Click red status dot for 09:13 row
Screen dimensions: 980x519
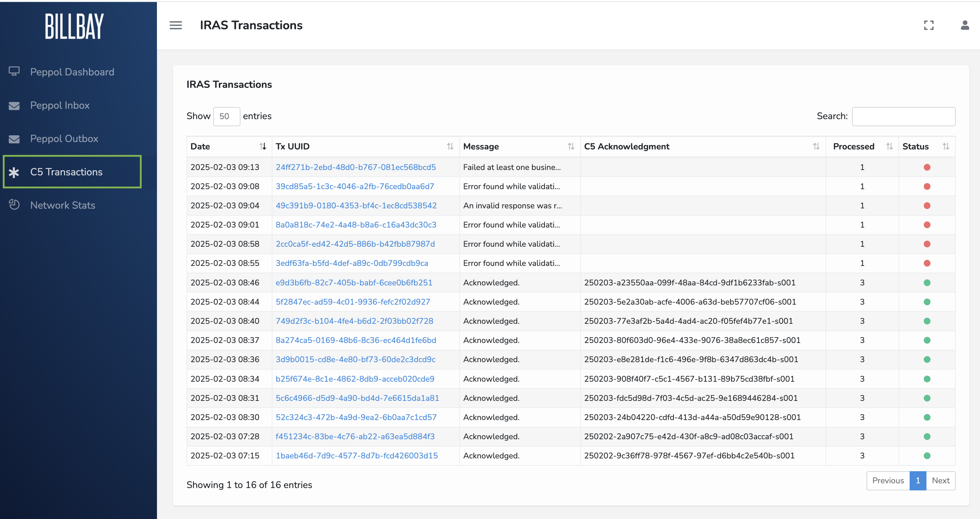(x=927, y=167)
